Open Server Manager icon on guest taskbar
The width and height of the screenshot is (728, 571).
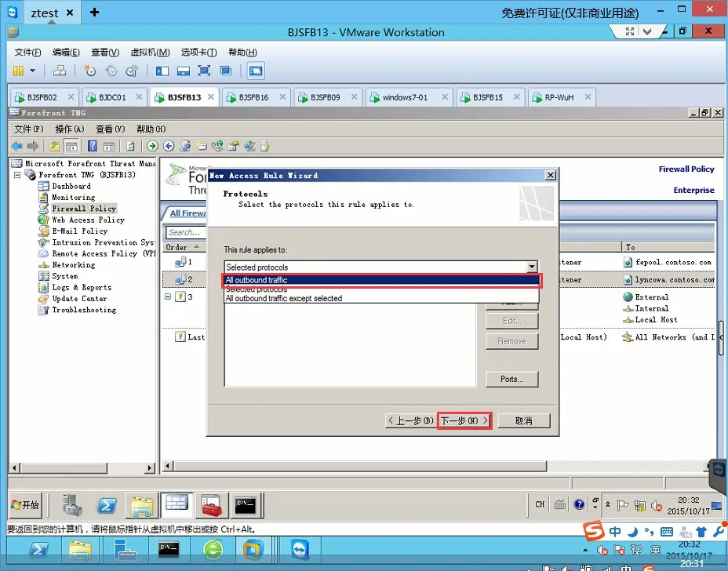[x=72, y=505]
